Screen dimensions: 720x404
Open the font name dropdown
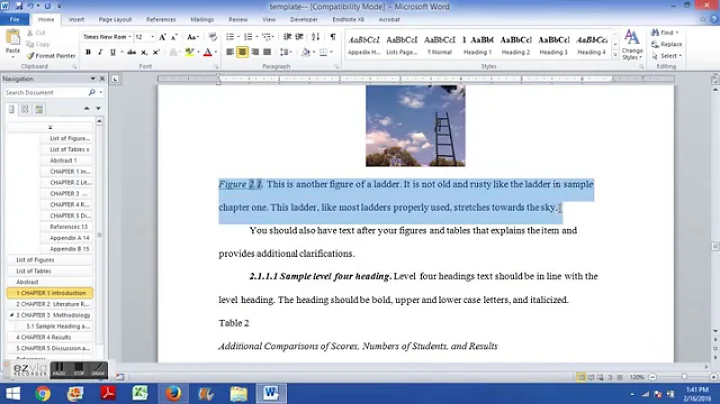pos(130,37)
